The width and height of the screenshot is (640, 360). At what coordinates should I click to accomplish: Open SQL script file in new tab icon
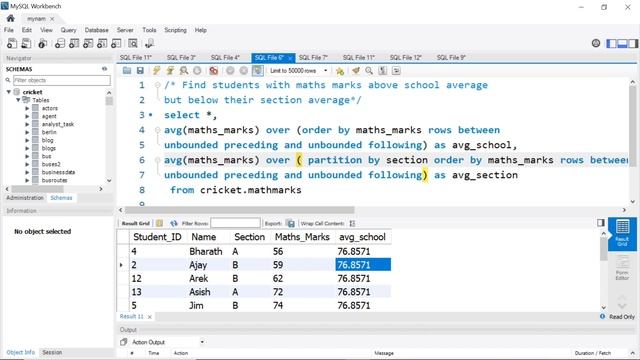[x=26, y=43]
